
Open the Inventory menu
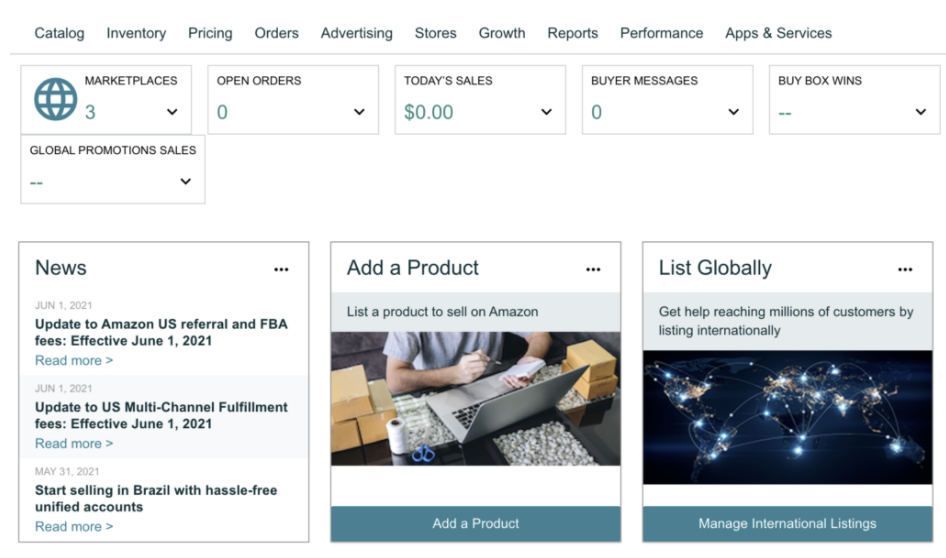coord(136,33)
